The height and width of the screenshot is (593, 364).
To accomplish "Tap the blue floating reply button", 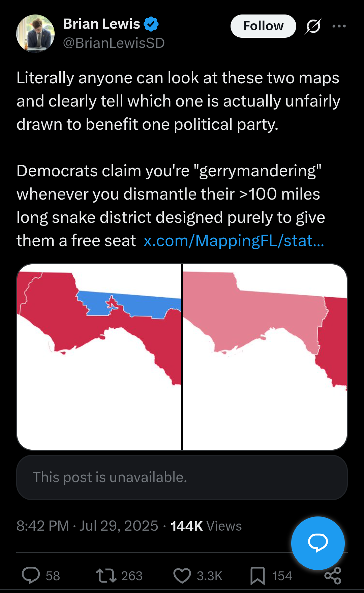I will [317, 543].
